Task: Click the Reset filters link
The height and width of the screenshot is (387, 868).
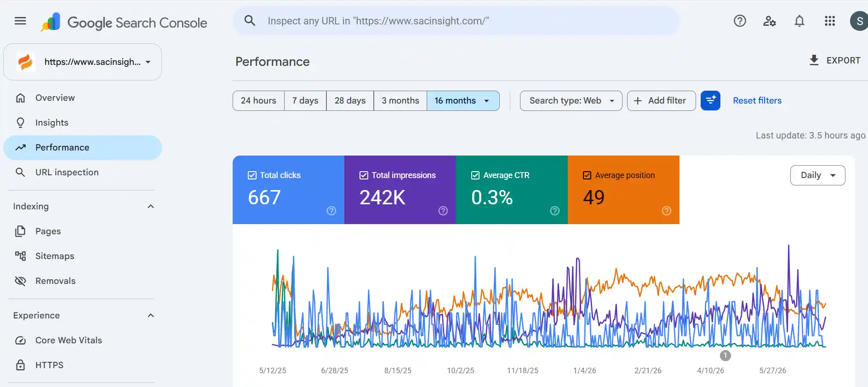Action: [757, 101]
